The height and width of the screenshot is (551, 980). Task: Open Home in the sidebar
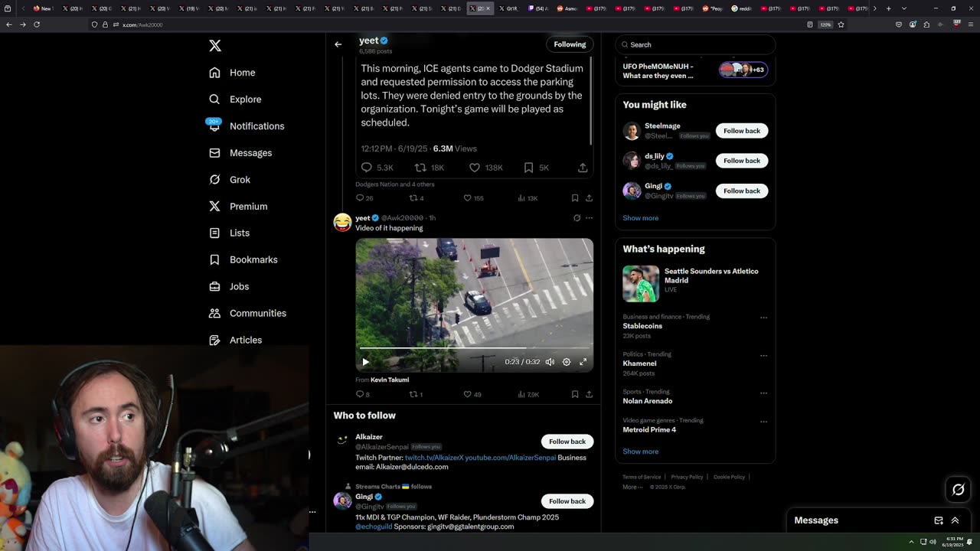[232, 73]
